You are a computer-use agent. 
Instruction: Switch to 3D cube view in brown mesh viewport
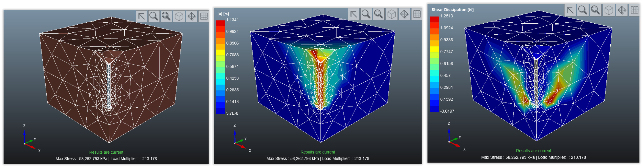tap(179, 17)
